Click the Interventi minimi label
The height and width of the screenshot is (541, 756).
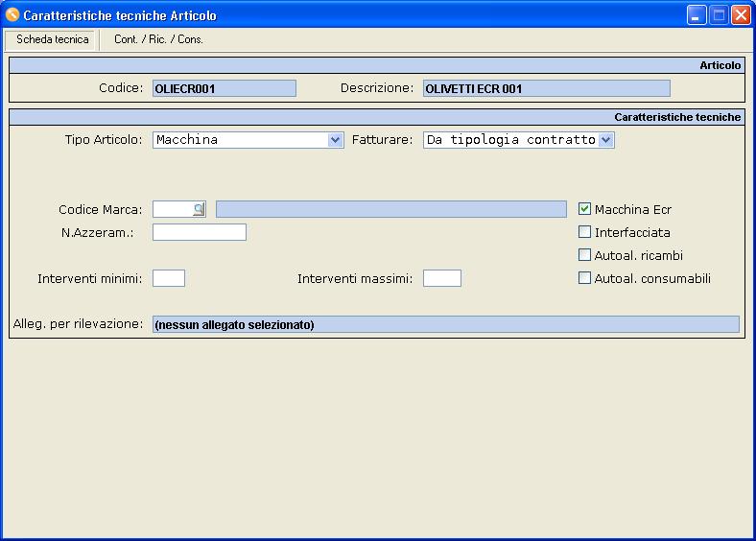pyautogui.click(x=89, y=279)
